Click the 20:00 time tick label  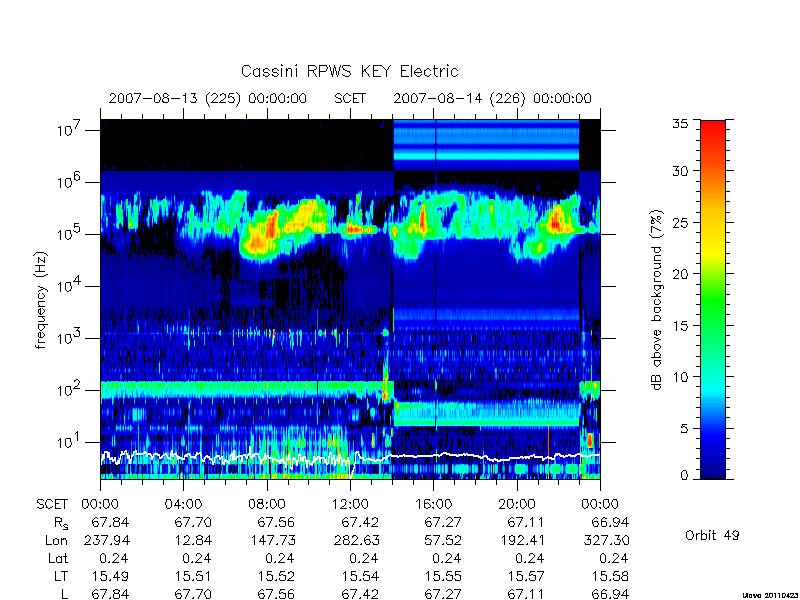[x=517, y=505]
